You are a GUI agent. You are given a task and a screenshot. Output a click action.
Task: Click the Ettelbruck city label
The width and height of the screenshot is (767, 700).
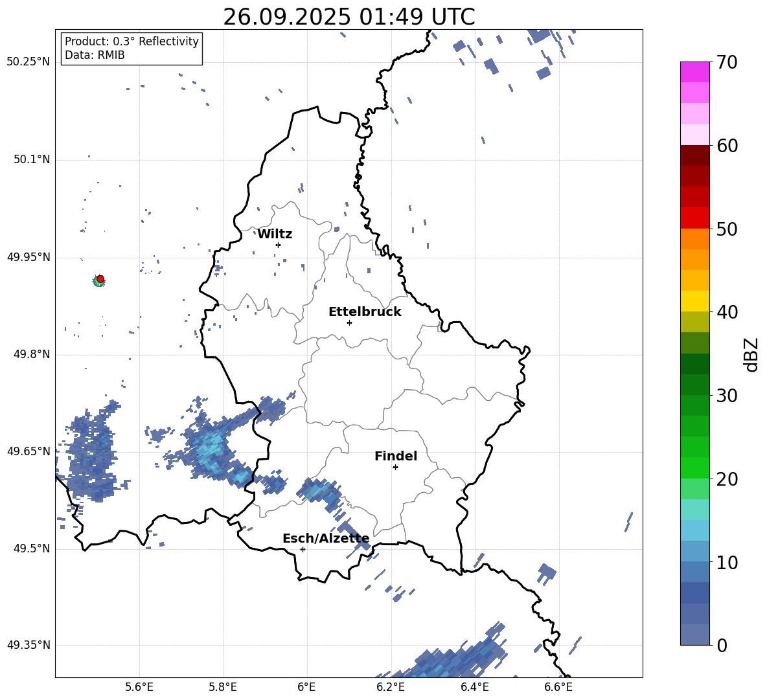point(365,312)
